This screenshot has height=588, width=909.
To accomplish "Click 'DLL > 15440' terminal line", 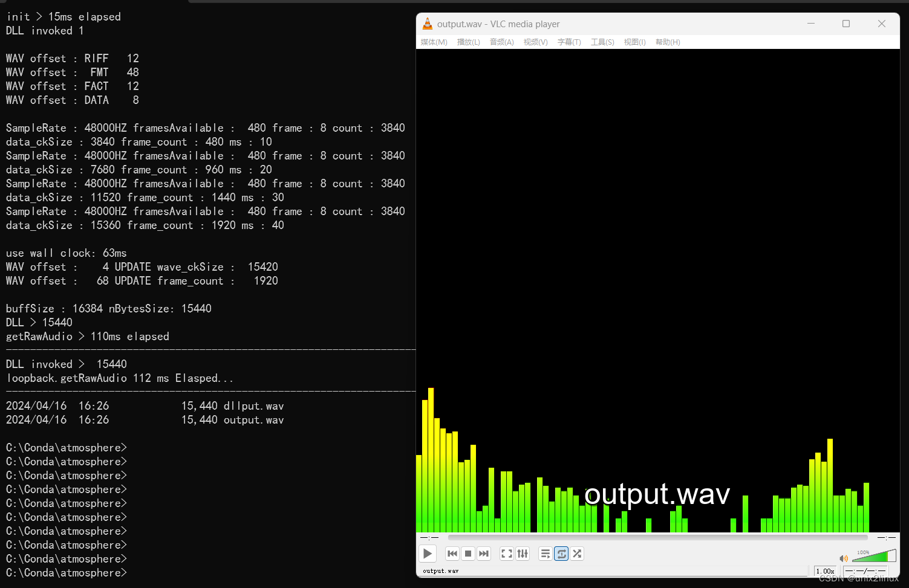I will (x=39, y=322).
